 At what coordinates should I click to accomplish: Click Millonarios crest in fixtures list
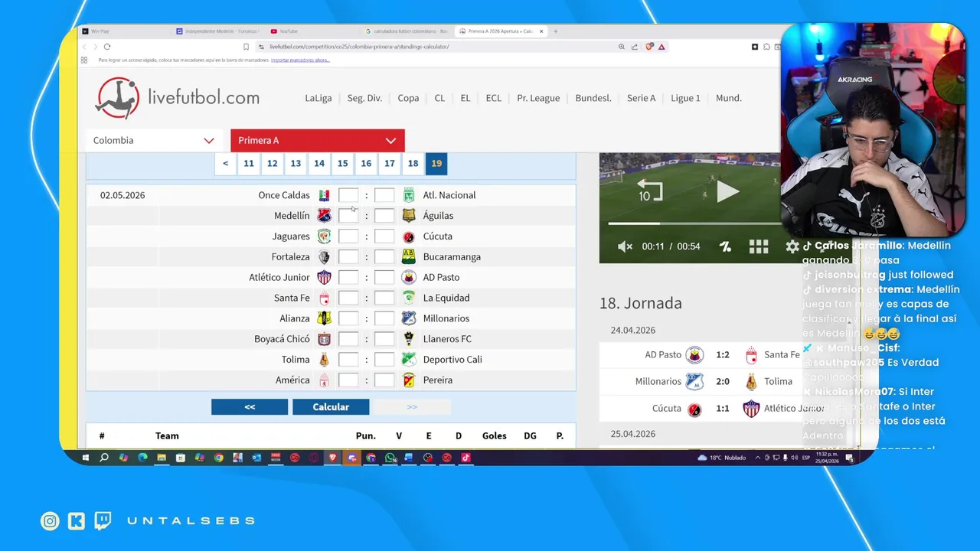tap(409, 318)
